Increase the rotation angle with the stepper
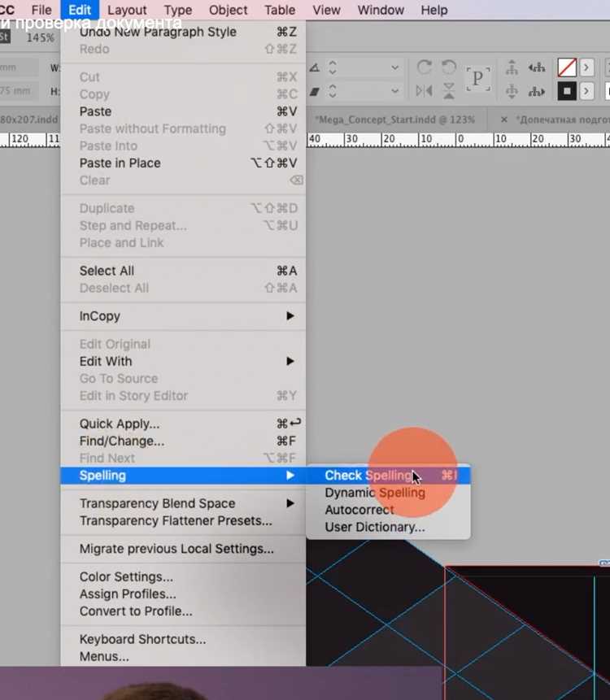 click(x=332, y=64)
